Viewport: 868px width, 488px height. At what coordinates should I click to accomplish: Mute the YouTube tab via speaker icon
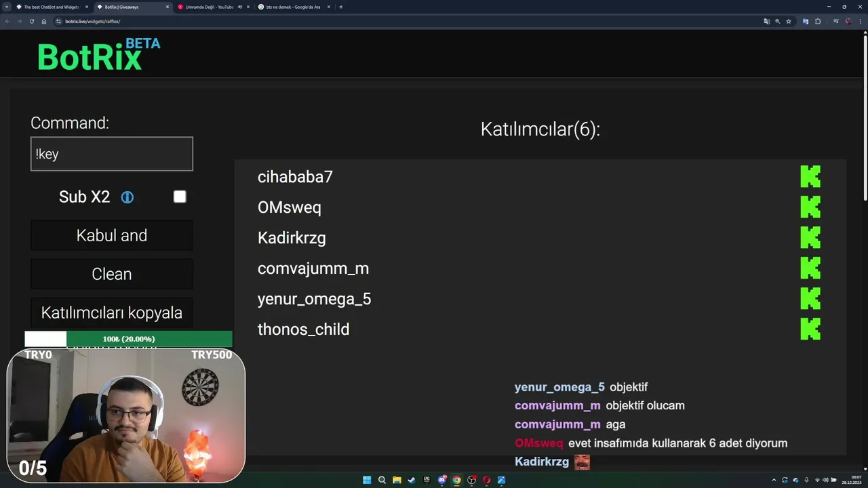(240, 7)
